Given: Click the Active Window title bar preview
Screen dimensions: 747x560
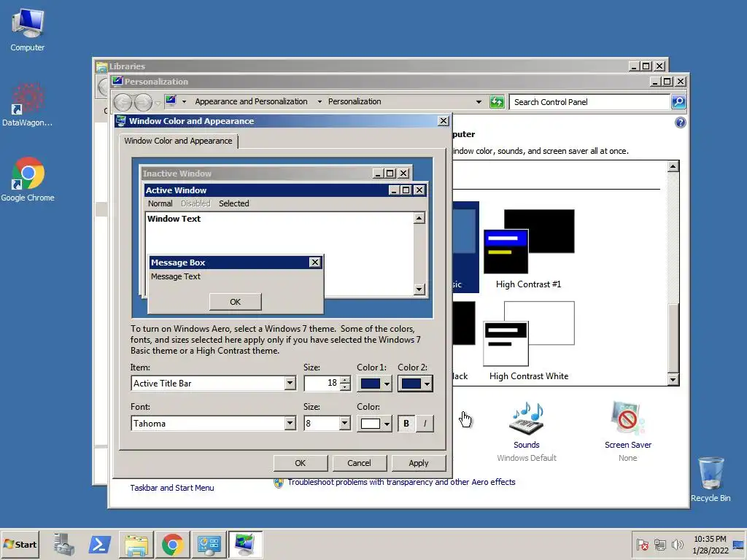Looking at the screenshot, I should coord(266,190).
